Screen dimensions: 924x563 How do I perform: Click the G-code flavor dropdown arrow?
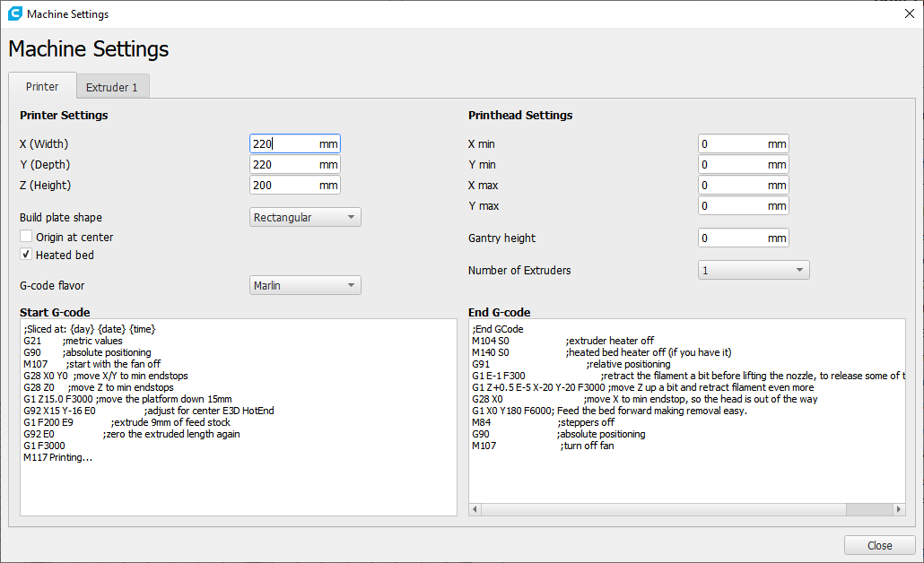click(353, 285)
